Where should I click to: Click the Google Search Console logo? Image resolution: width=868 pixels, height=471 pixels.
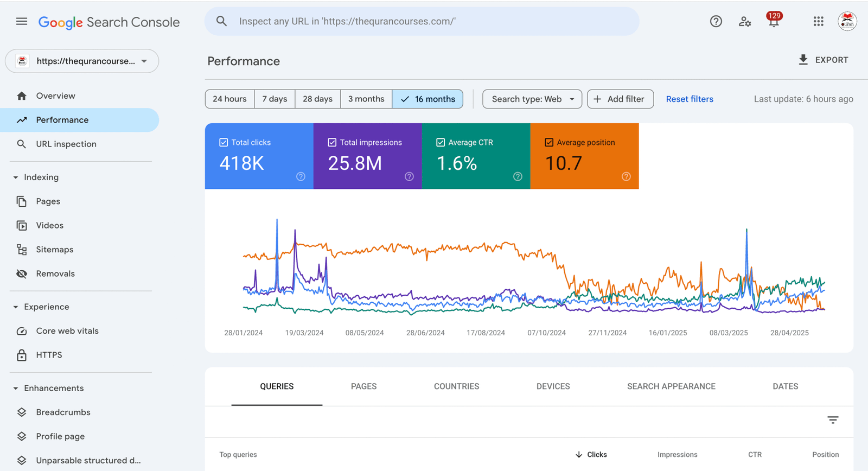click(x=108, y=22)
